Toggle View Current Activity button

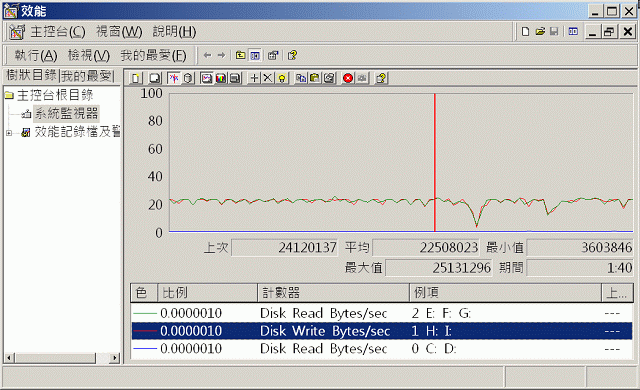[173, 78]
